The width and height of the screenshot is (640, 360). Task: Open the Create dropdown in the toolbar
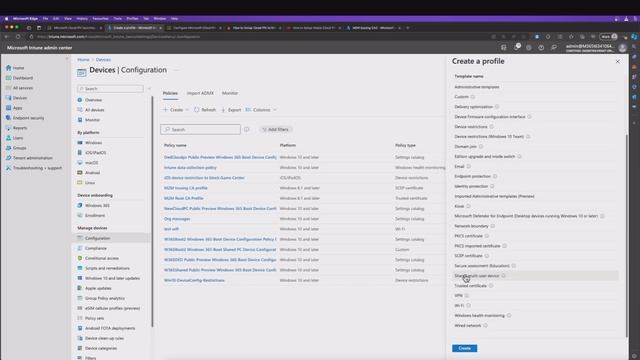tap(176, 110)
